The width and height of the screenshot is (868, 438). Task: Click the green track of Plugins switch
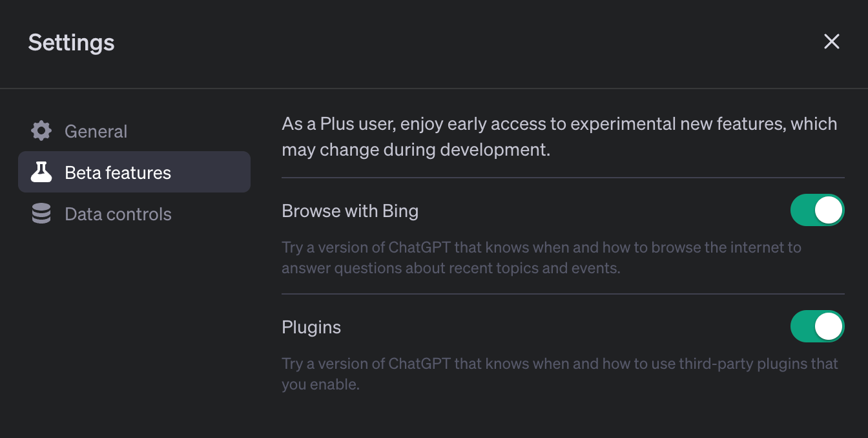click(x=803, y=327)
